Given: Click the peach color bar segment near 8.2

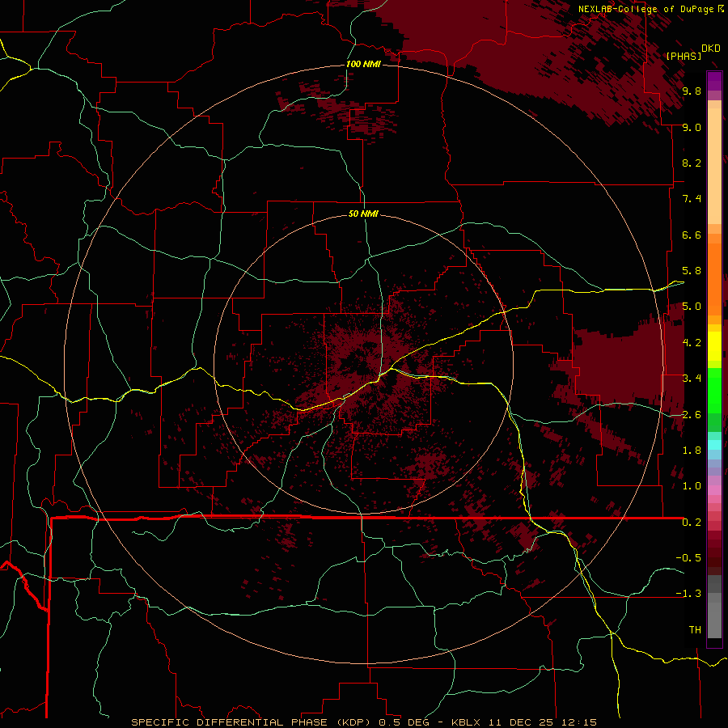Looking at the screenshot, I should pyautogui.click(x=714, y=166).
